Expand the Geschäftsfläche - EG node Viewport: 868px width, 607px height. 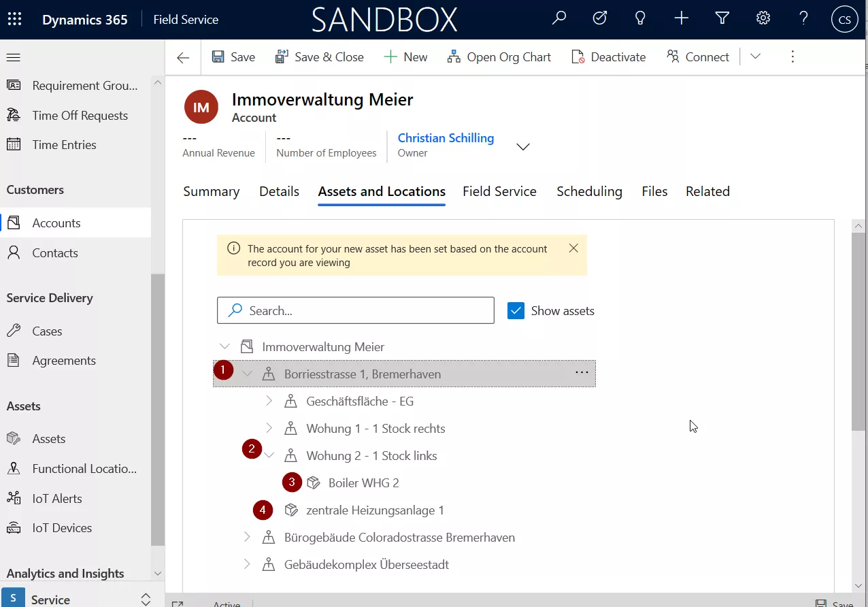[269, 401]
